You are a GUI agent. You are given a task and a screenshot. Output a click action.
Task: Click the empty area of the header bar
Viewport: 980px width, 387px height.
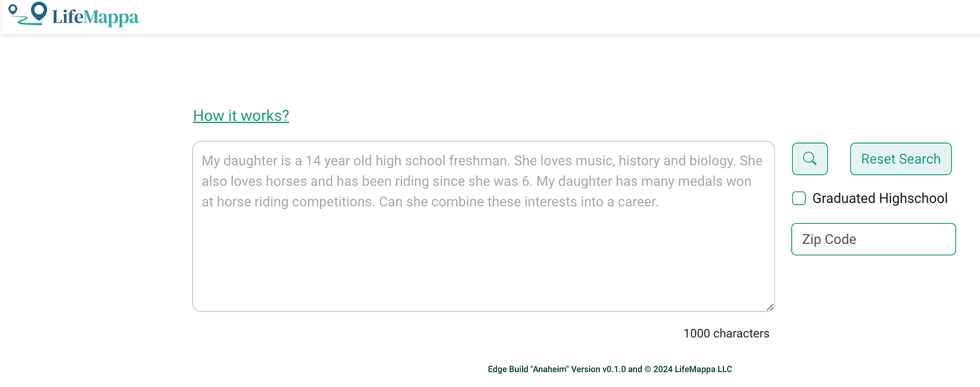pyautogui.click(x=516, y=17)
